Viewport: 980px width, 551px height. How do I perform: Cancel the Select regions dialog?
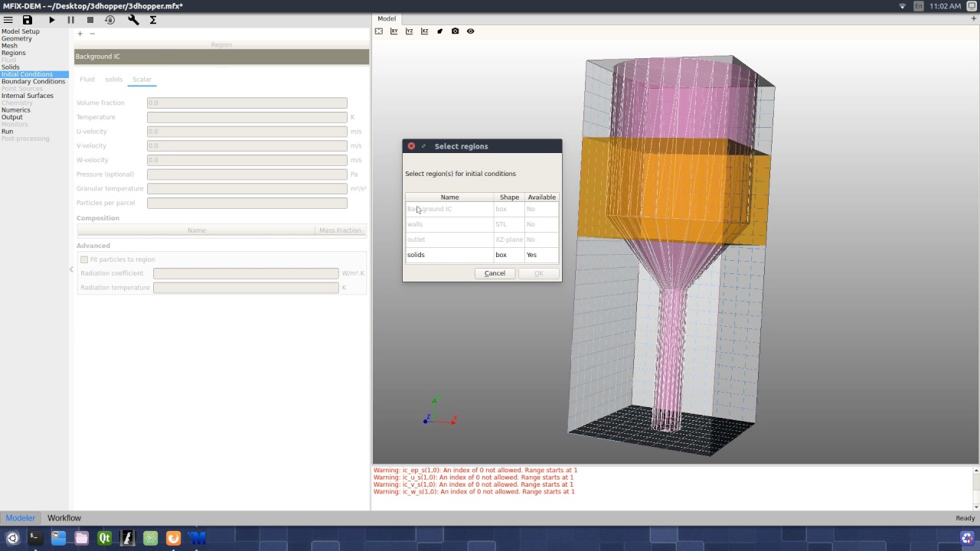[495, 273]
